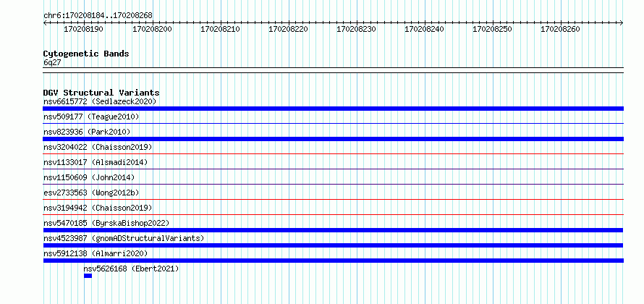The height and width of the screenshot is (304, 644).
Task: Click the thick blue bar under nsv5470185
Action: coord(333,230)
